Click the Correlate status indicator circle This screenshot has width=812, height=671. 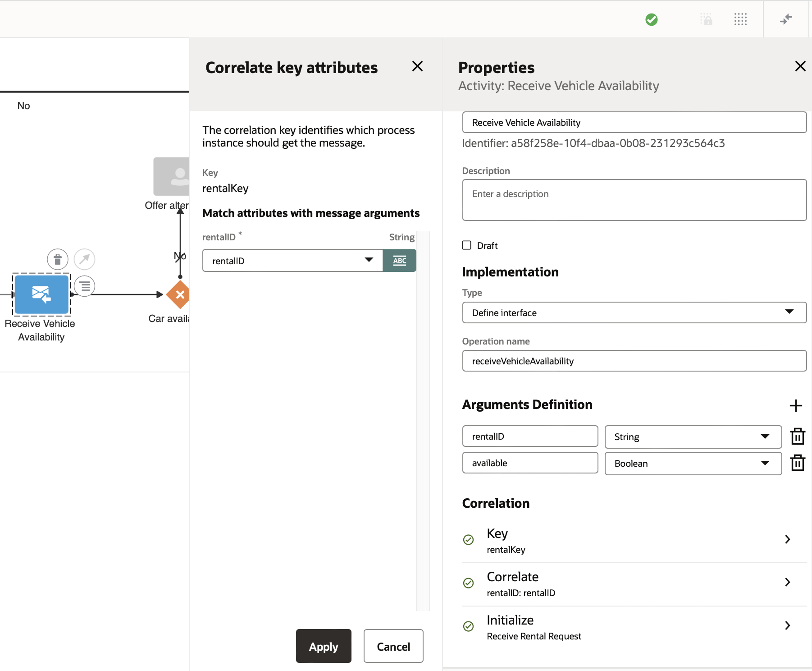coord(469,583)
